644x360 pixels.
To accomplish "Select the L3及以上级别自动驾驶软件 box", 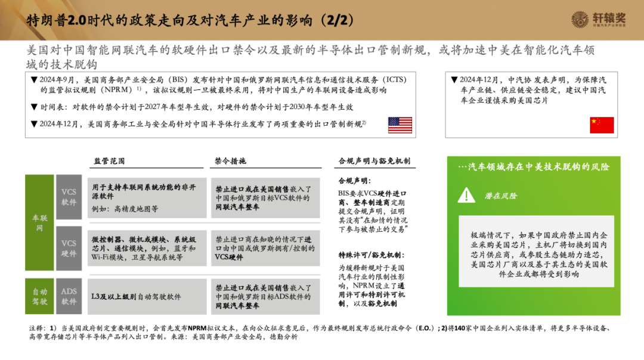I will point(147,296).
